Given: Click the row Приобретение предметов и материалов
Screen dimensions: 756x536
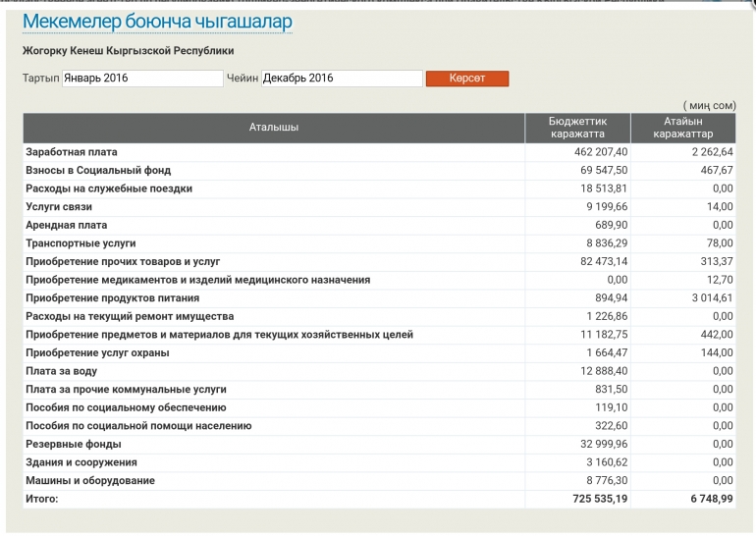Looking at the screenshot, I should [x=379, y=335].
